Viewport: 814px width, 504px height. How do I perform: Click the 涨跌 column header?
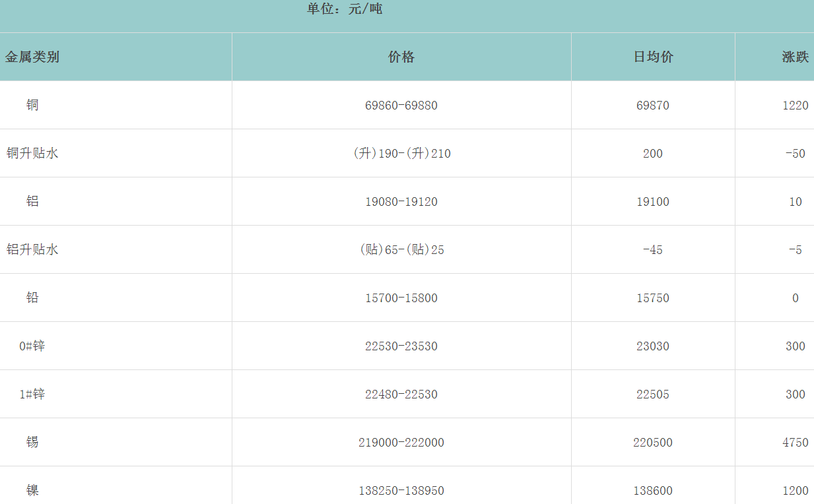point(795,57)
